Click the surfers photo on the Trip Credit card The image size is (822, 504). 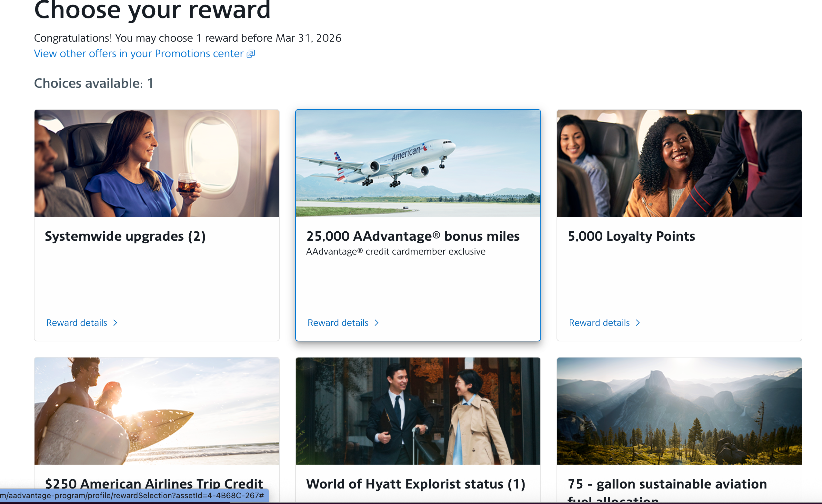156,411
